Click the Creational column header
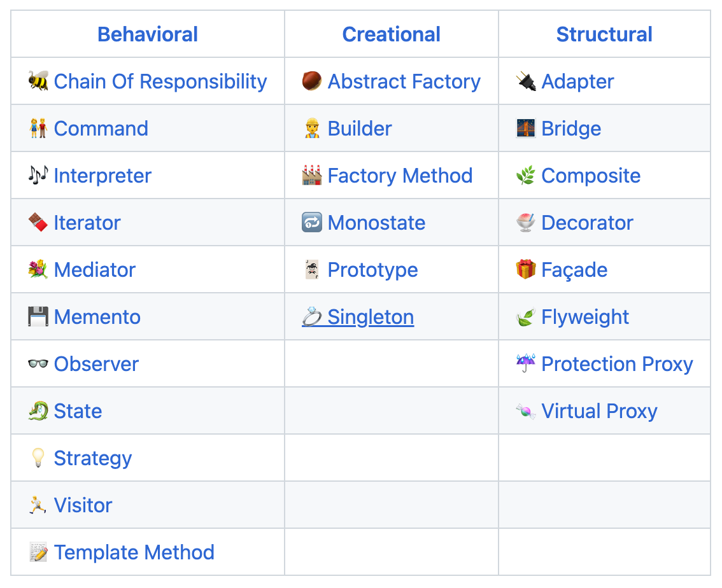Screen dimensions: 722x588 [x=392, y=34]
